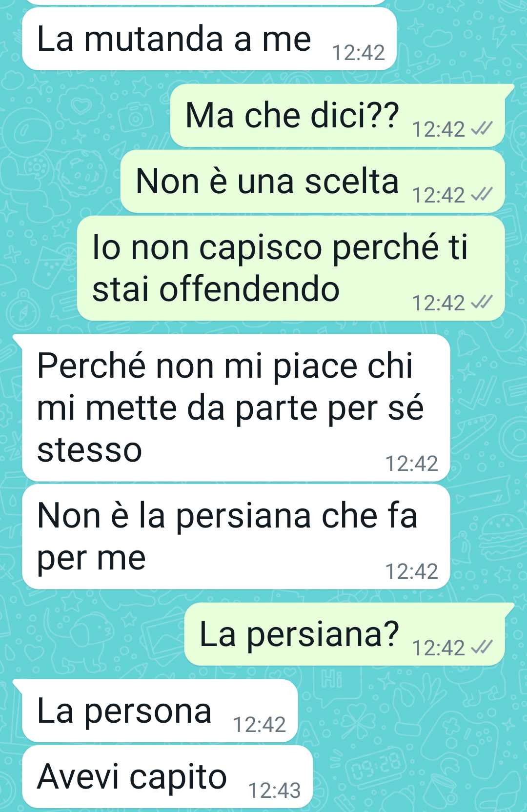Tap the 'Non è una scelta' message
This screenshot has width=527, height=812.
(x=313, y=182)
